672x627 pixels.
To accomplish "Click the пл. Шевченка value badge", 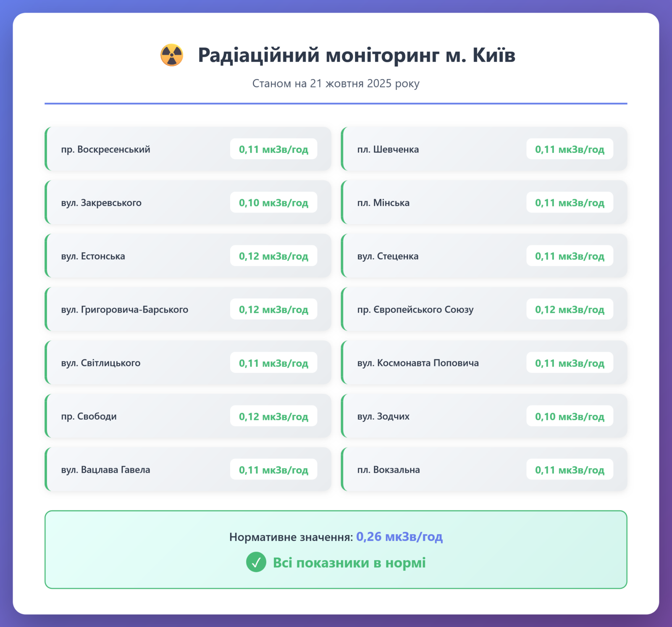I will coord(570,149).
